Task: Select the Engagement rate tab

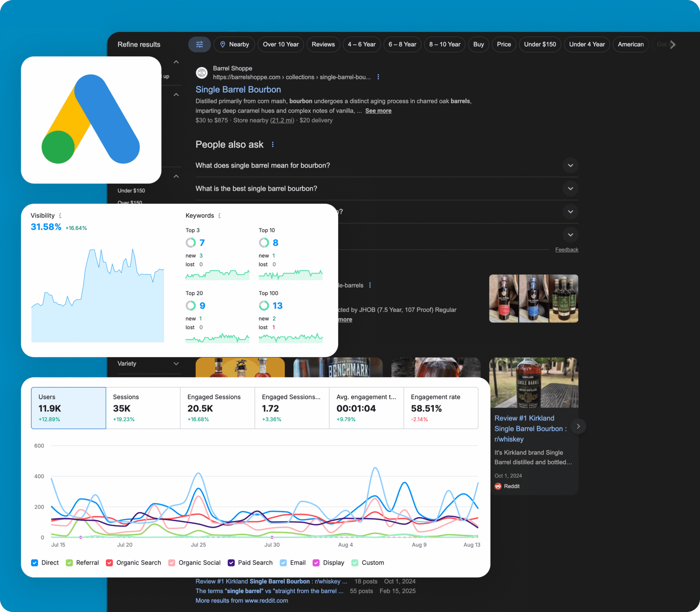Action: tap(441, 408)
